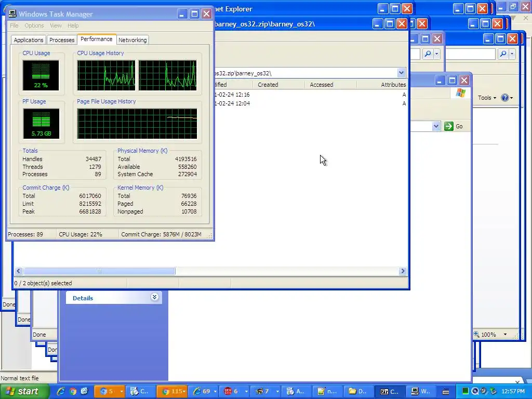This screenshot has width=532, height=399.
Task: Click the 'n...' Notepad++ taskbar button
Action: click(x=328, y=391)
